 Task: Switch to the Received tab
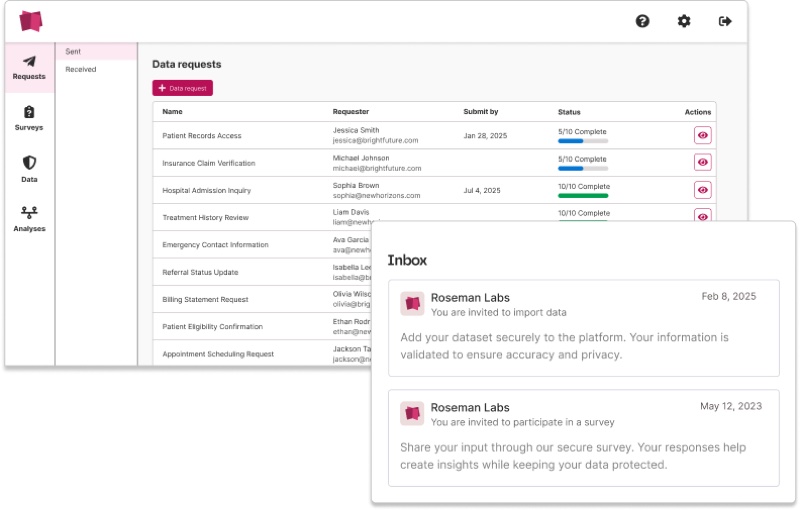(96, 69)
